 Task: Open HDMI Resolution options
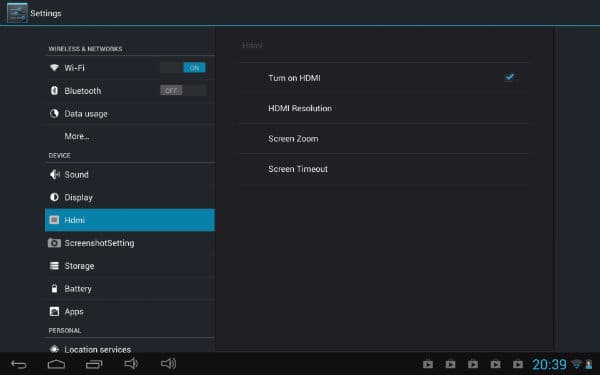coord(384,108)
